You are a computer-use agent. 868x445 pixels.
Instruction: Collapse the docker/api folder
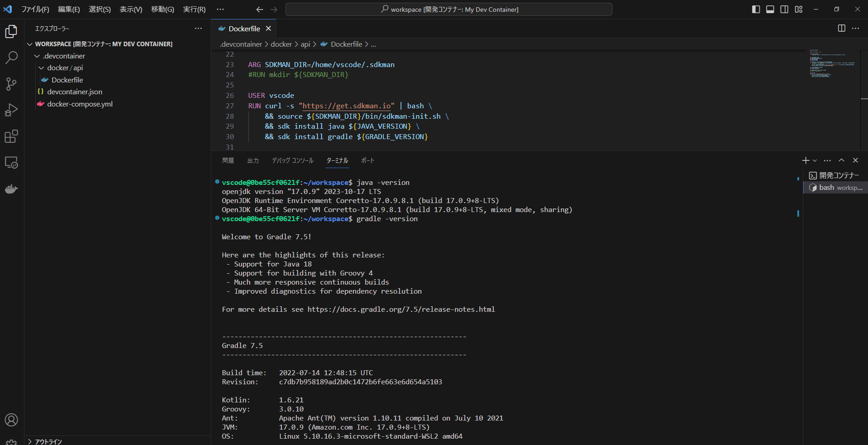[41, 68]
